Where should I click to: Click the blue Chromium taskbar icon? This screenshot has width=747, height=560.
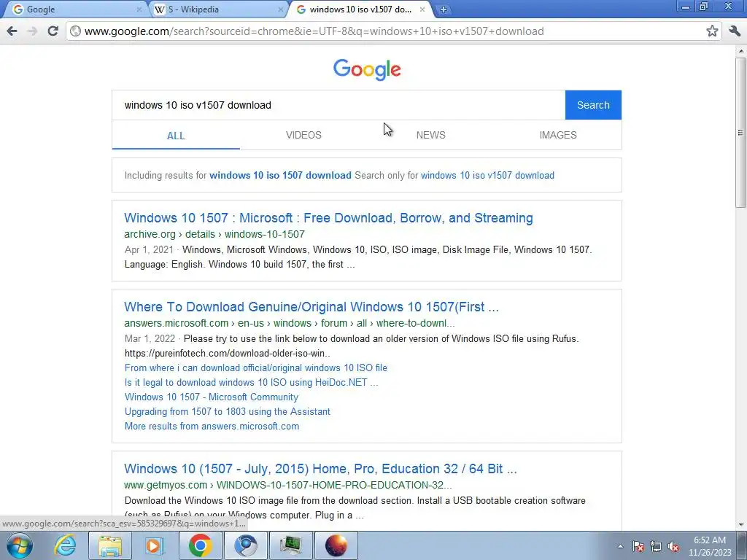click(245, 545)
